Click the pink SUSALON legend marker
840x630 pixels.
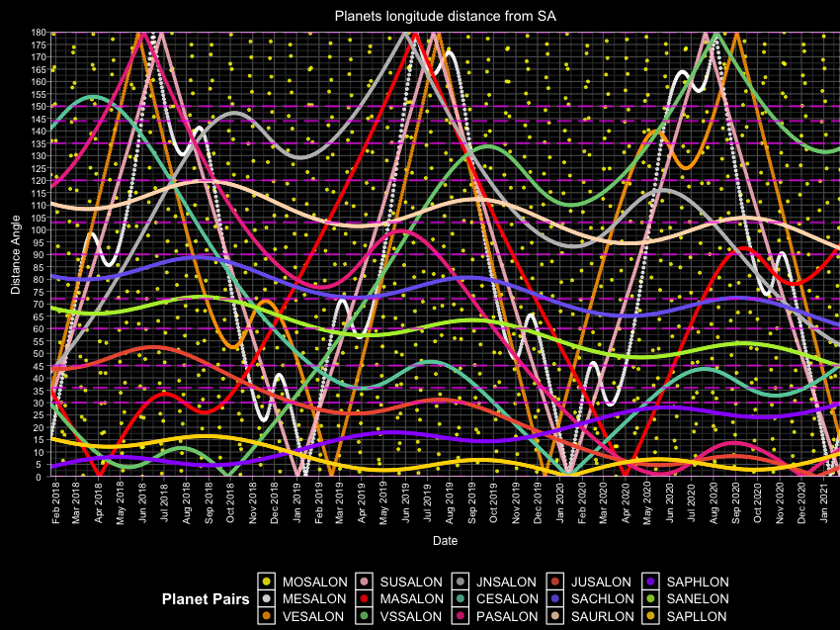(366, 582)
